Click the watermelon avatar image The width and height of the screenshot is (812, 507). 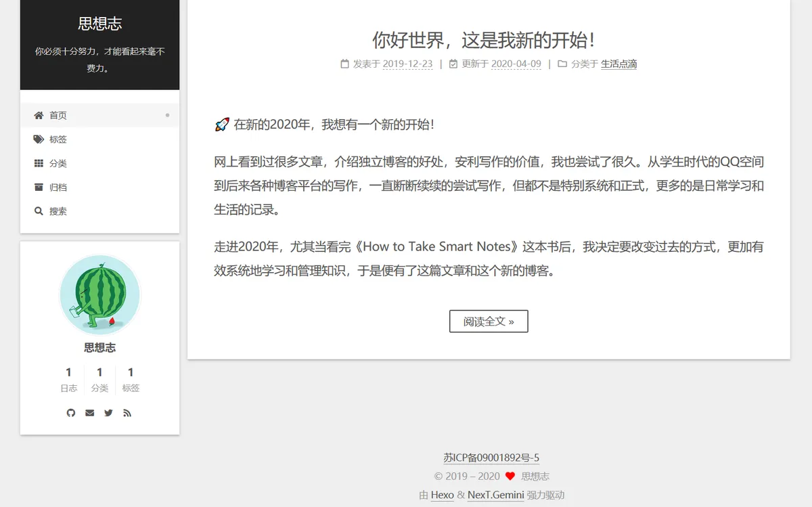click(100, 295)
